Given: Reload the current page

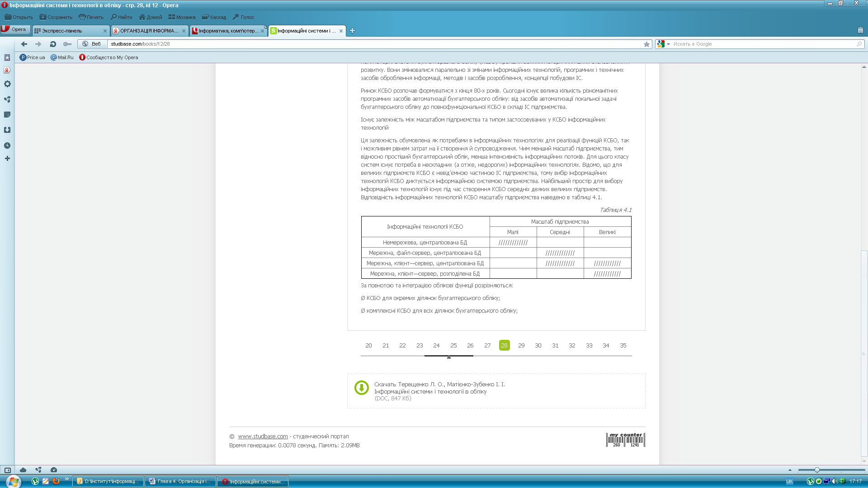Looking at the screenshot, I should pos(53,44).
